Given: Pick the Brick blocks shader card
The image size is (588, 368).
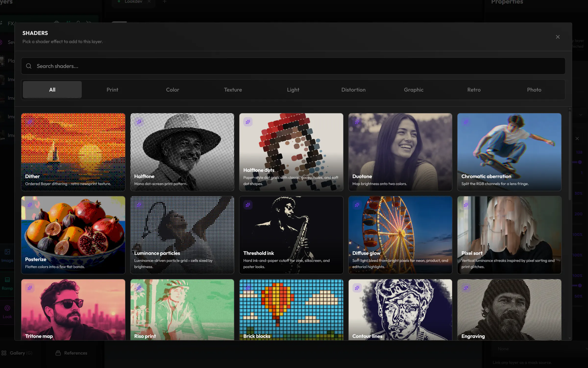Looking at the screenshot, I should coord(291,310).
